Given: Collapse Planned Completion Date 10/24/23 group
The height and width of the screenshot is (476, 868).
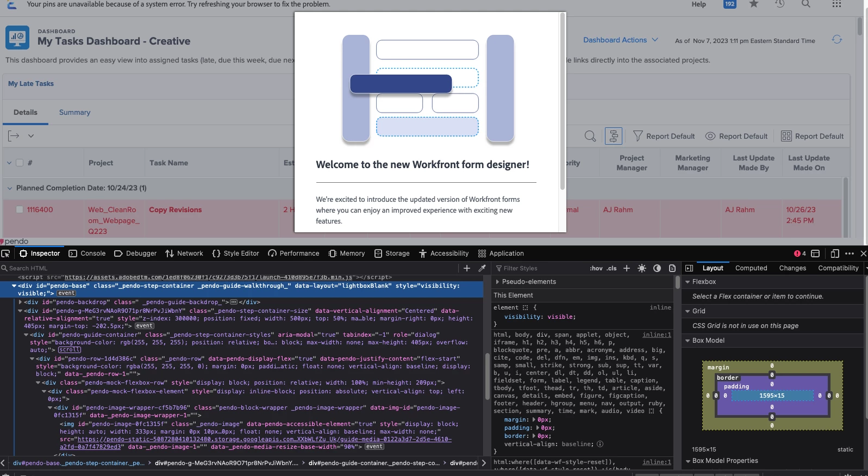Looking at the screenshot, I should (x=9, y=188).
